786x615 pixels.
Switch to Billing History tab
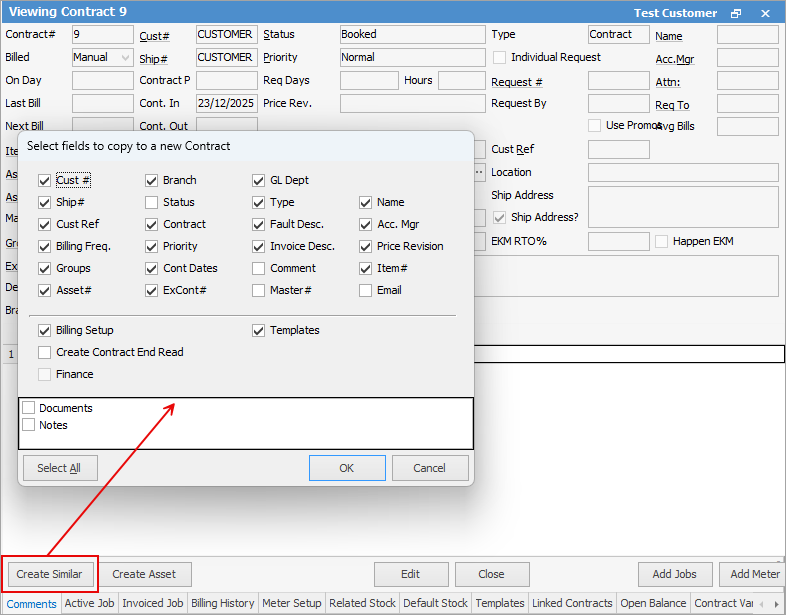223,603
